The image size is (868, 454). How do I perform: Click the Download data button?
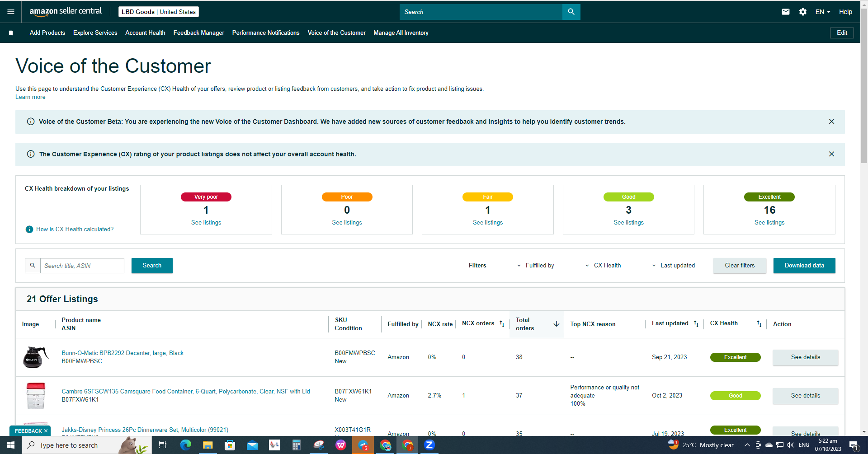[x=804, y=266]
